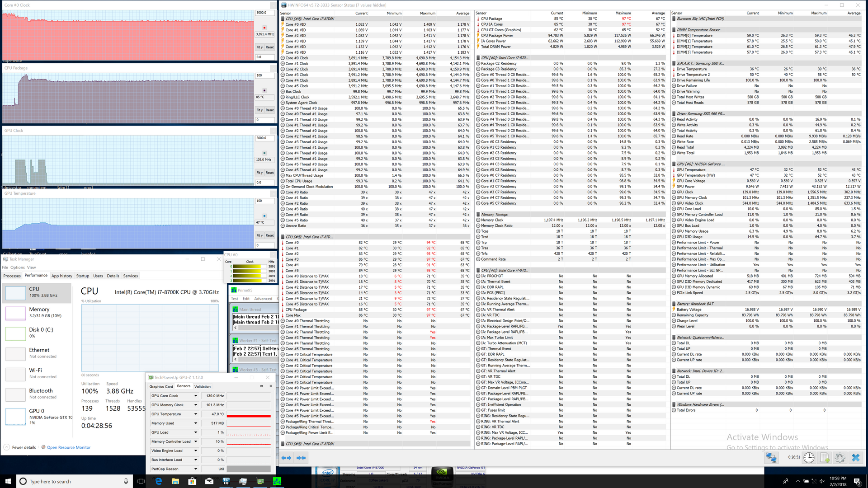Image resolution: width=868 pixels, height=488 pixels.
Task: Click Fewer details circle arrow icon
Action: (7, 447)
